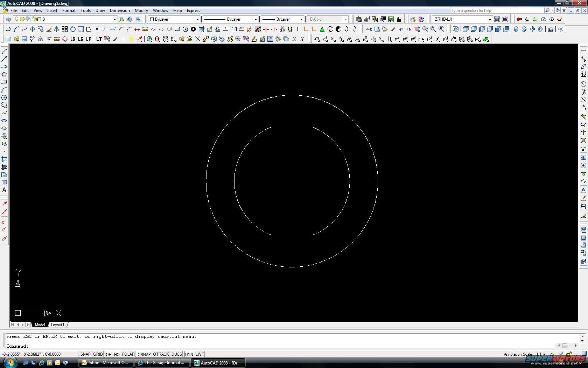
Task: Click the Mirror tool icon
Action: coord(56,29)
